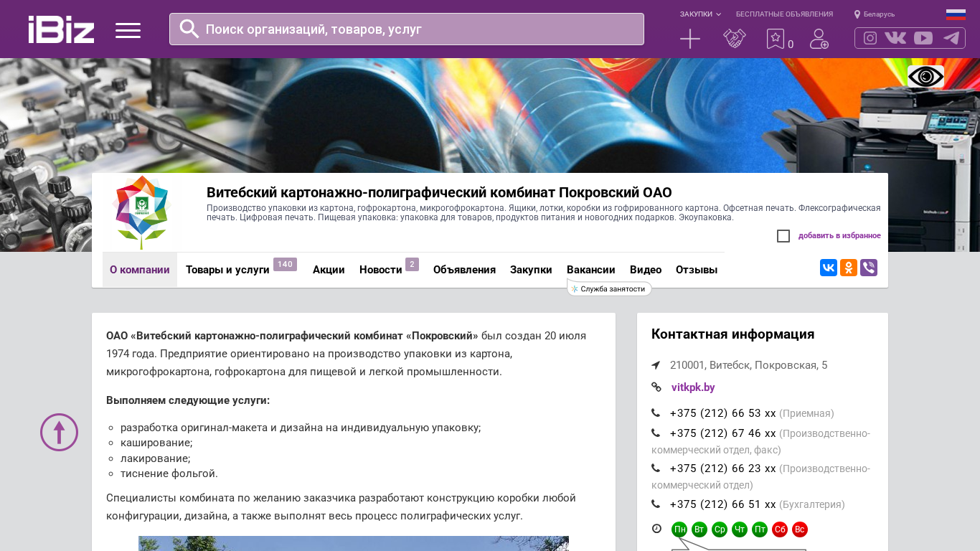Open the 'Беларусь' region selector
Viewport: 980px width, 551px height.
pos(875,14)
